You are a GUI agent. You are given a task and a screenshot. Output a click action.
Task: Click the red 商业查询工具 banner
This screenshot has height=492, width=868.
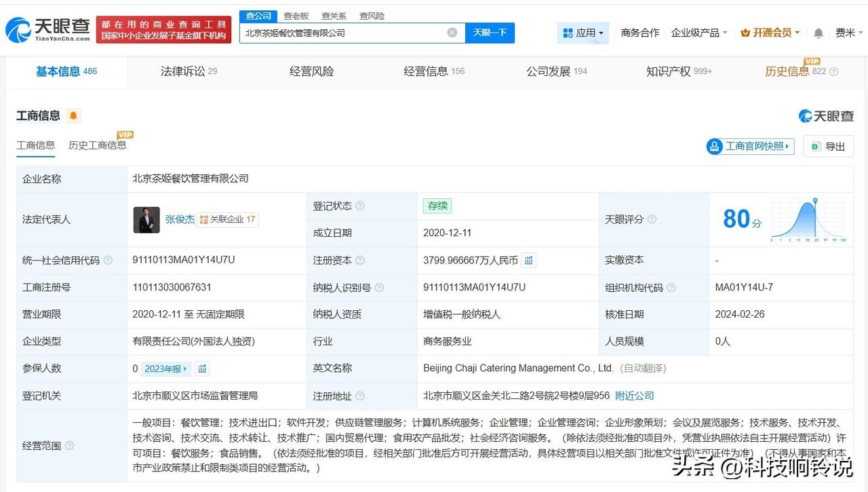(163, 30)
